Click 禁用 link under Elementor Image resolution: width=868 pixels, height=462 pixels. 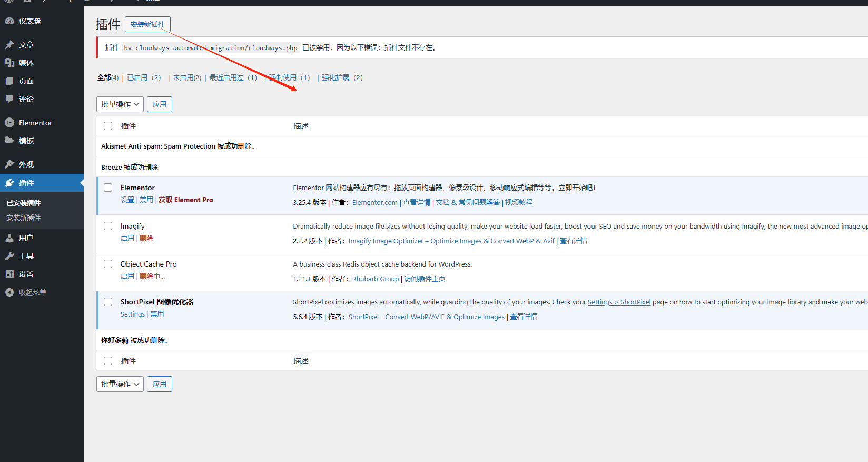146,200
